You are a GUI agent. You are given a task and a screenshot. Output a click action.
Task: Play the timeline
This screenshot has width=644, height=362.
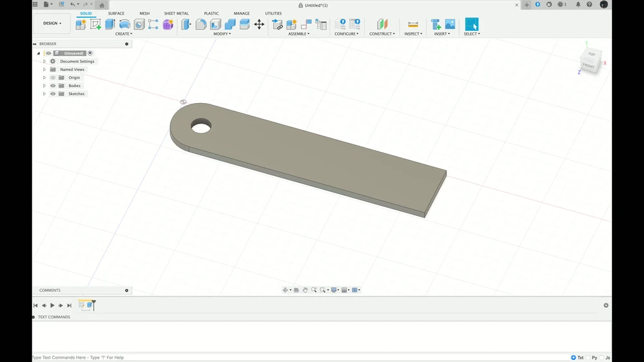pyautogui.click(x=52, y=305)
